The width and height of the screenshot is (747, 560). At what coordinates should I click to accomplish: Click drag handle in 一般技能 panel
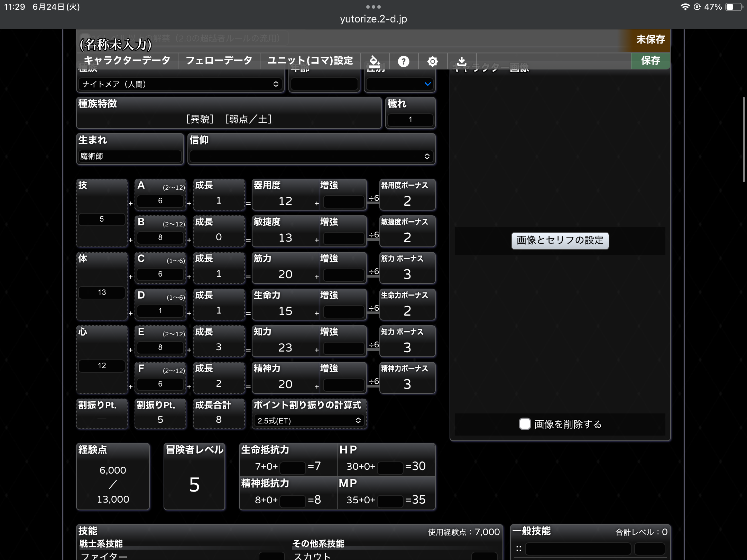(x=518, y=549)
